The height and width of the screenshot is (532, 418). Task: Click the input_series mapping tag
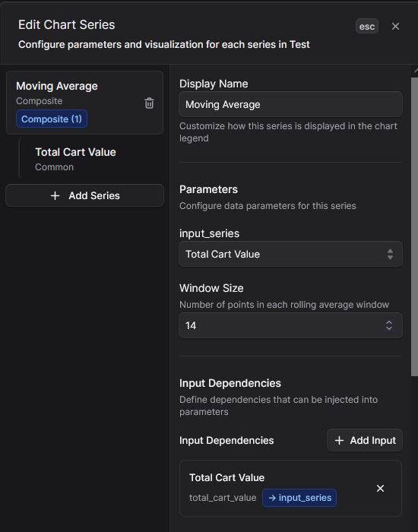299,498
